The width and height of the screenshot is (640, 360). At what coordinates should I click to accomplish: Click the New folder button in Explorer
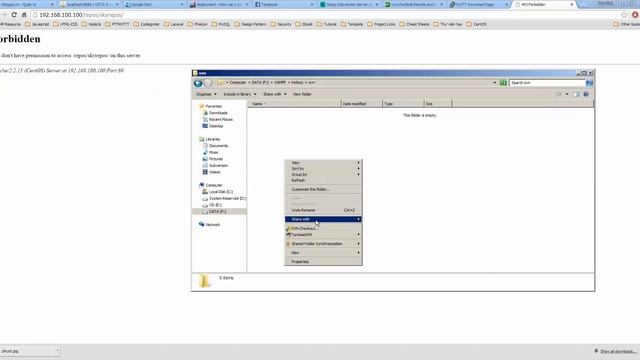(302, 94)
